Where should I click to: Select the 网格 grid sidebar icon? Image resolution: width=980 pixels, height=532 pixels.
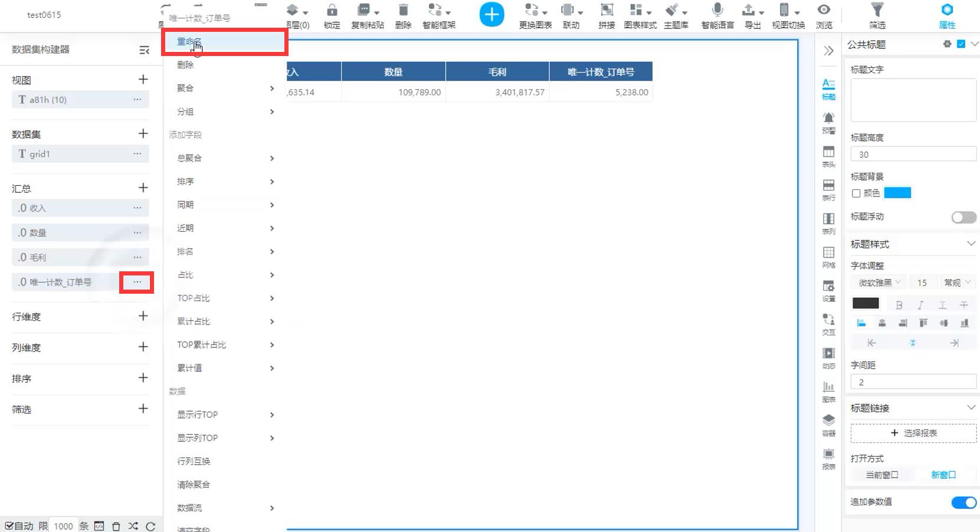(x=829, y=257)
